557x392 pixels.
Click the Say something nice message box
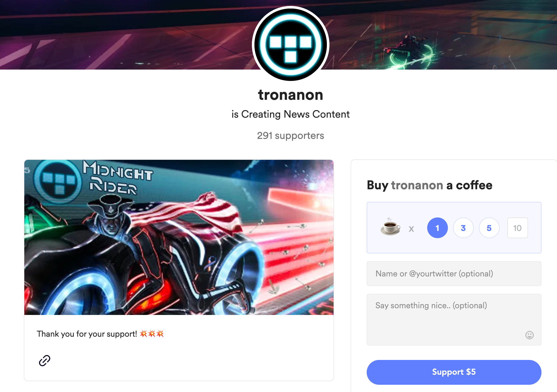[x=454, y=320]
